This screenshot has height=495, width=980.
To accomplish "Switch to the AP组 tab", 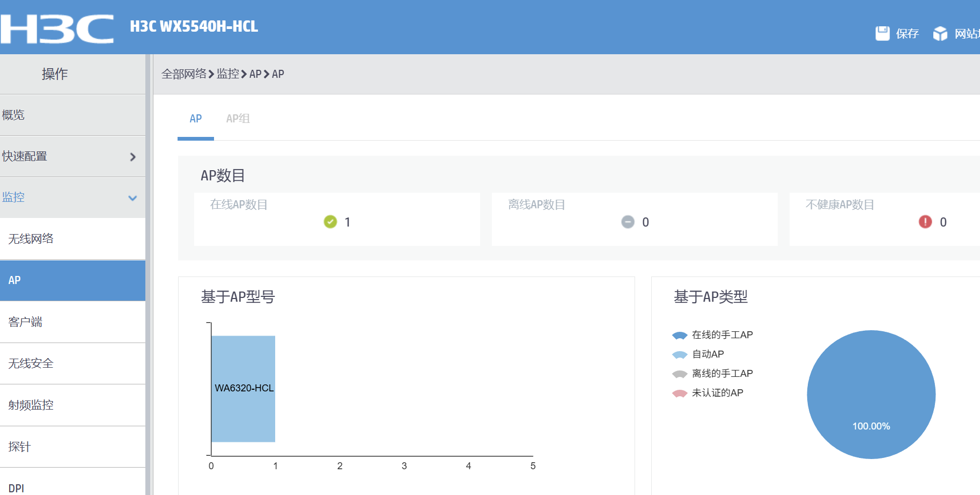I will [238, 119].
